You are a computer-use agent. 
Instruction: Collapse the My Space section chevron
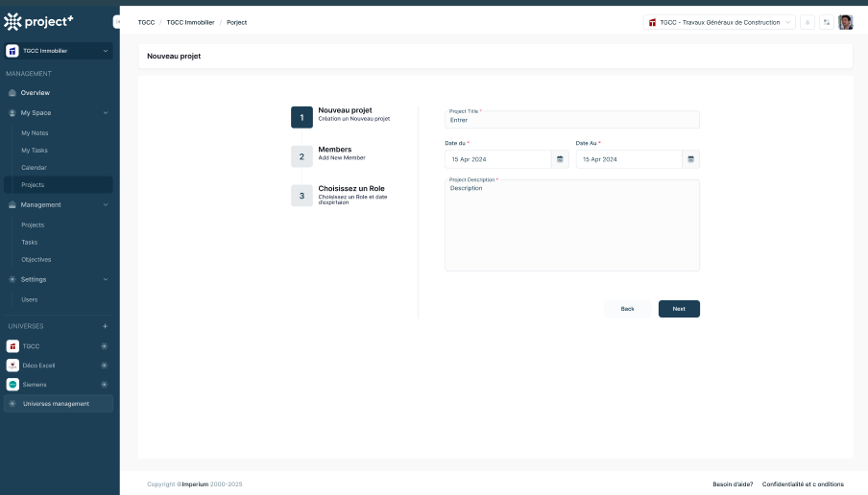click(106, 113)
